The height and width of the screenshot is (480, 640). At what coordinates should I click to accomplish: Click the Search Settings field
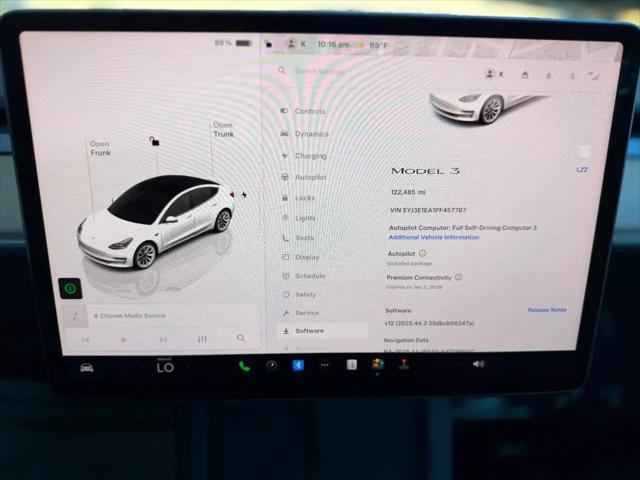pos(320,71)
